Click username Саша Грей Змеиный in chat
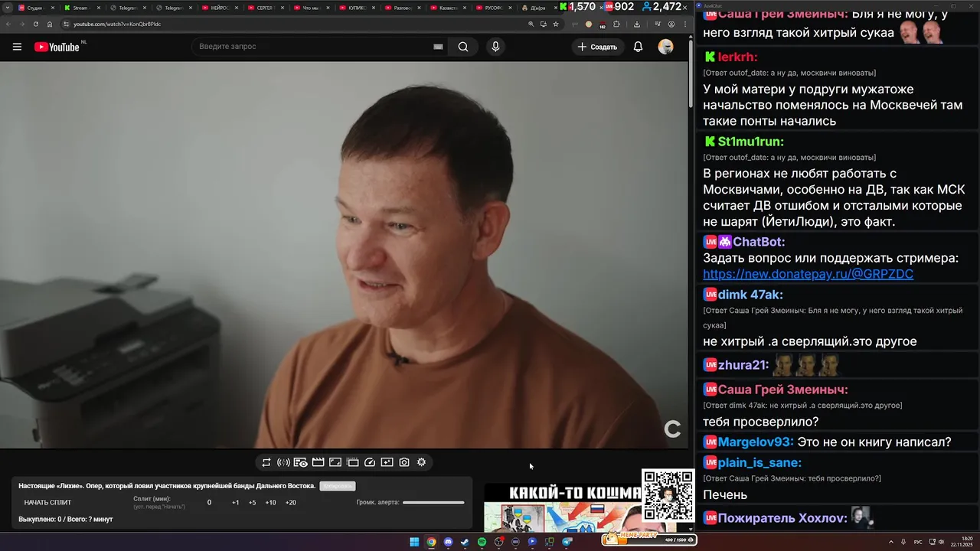 click(782, 390)
